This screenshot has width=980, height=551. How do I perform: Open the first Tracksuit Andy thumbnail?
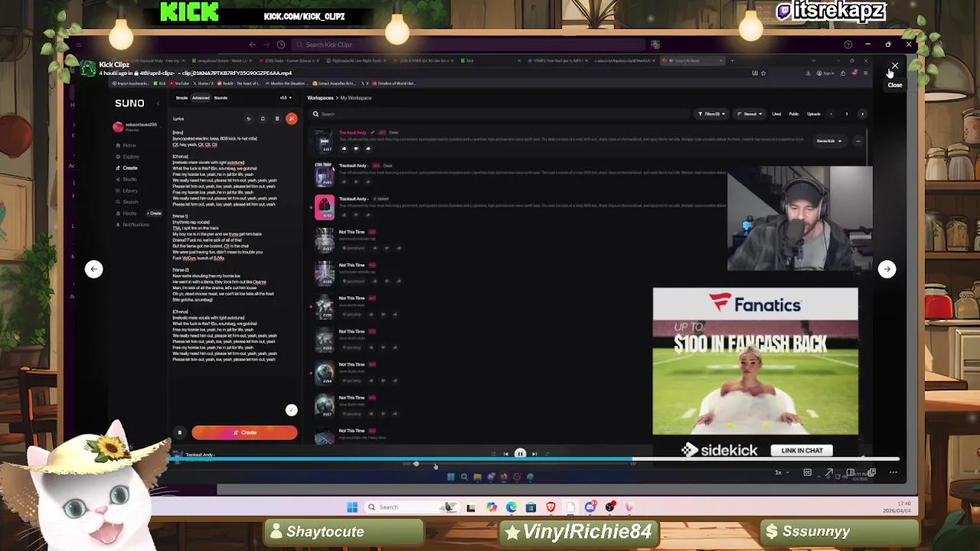point(325,141)
